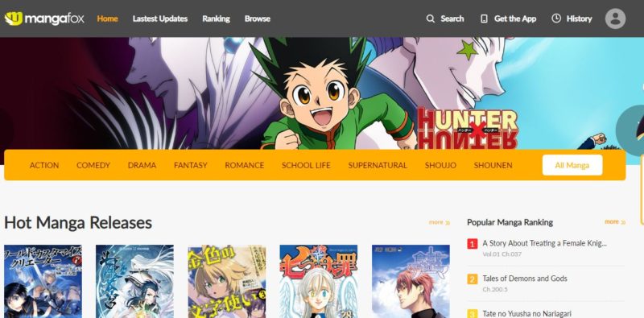
Task: Click more next to Popular Manga Ranking
Action: coord(615,222)
